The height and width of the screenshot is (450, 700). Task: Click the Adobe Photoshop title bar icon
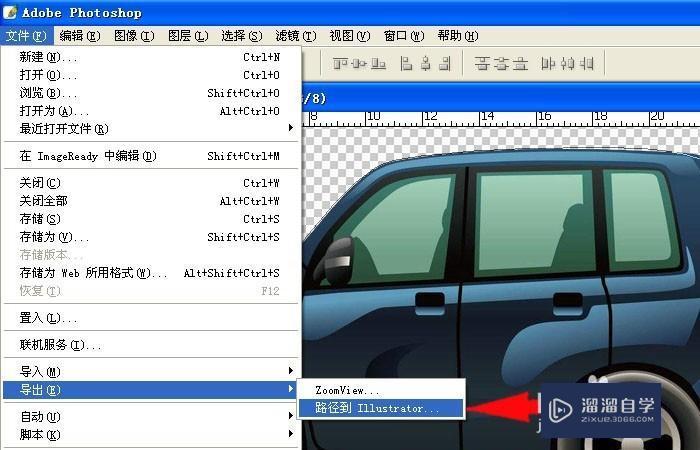[x=9, y=12]
